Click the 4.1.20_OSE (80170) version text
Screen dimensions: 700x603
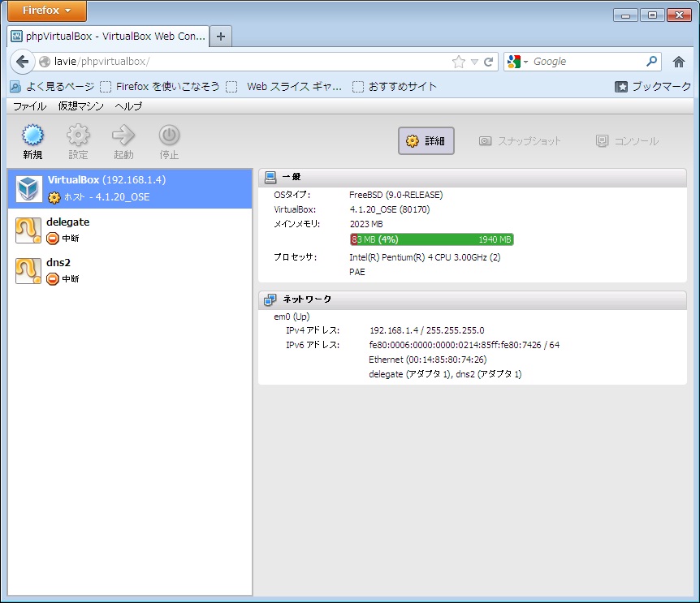[390, 209]
